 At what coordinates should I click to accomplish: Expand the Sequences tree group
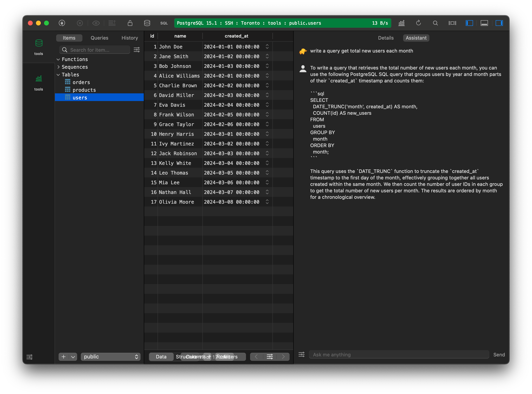click(x=58, y=67)
